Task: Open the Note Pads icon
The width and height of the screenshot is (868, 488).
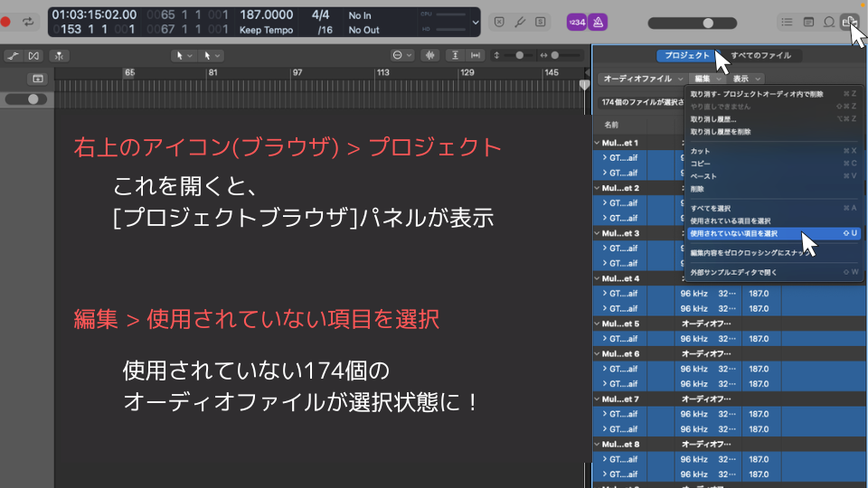Action: coord(808,22)
